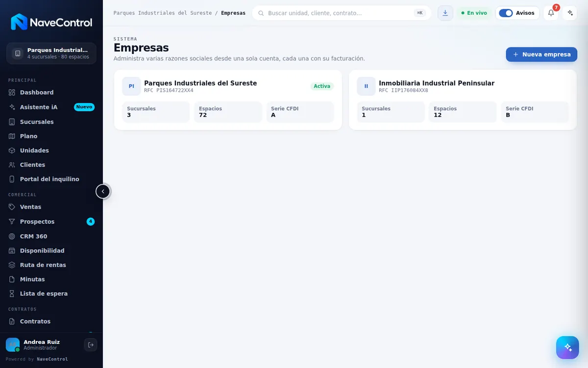Viewport: 588px width, 368px height.
Task: Click the Empresas breadcrumb text
Action: [233, 13]
